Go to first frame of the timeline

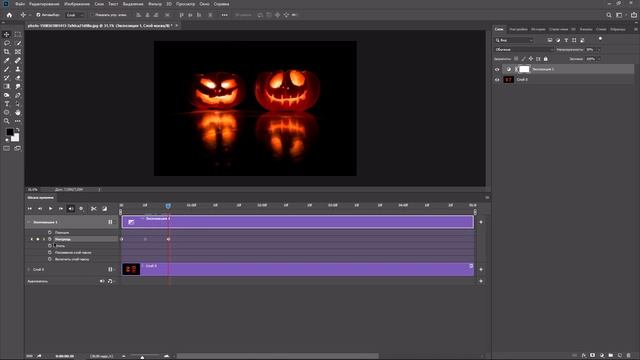tap(29, 209)
